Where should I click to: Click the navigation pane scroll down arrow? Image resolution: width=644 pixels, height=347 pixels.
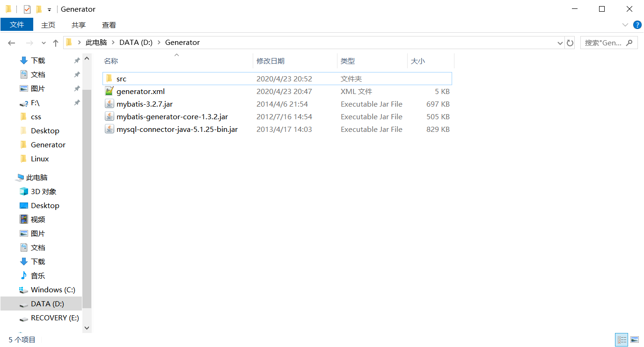click(87, 328)
